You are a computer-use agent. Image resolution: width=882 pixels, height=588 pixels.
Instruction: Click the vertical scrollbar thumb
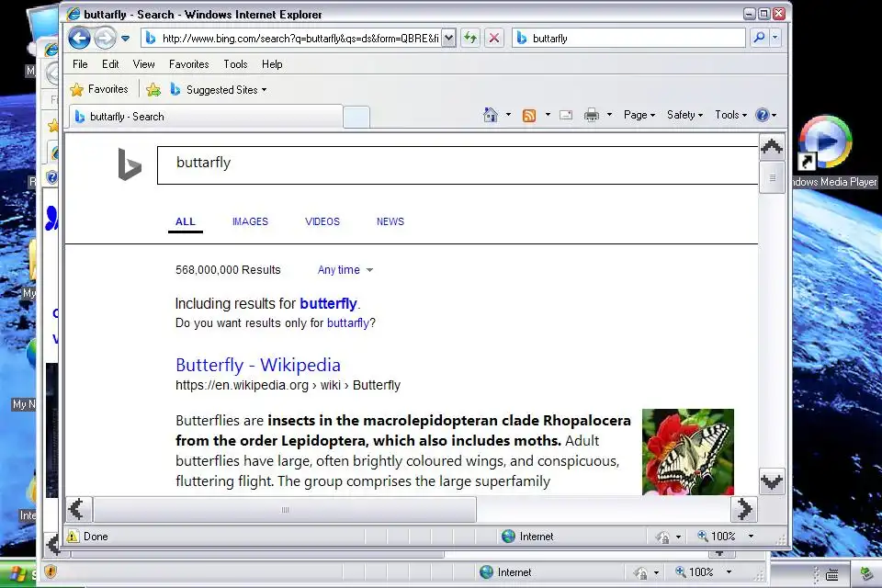[x=772, y=177]
